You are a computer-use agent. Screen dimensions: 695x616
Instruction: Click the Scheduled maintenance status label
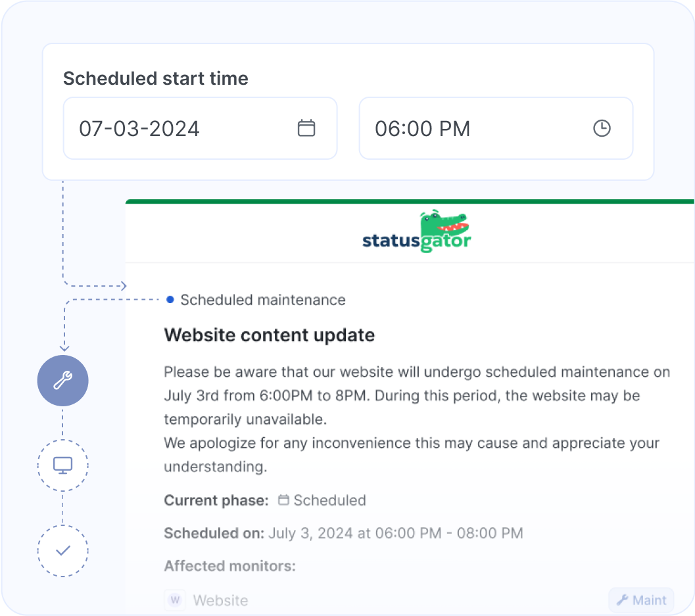click(x=262, y=300)
